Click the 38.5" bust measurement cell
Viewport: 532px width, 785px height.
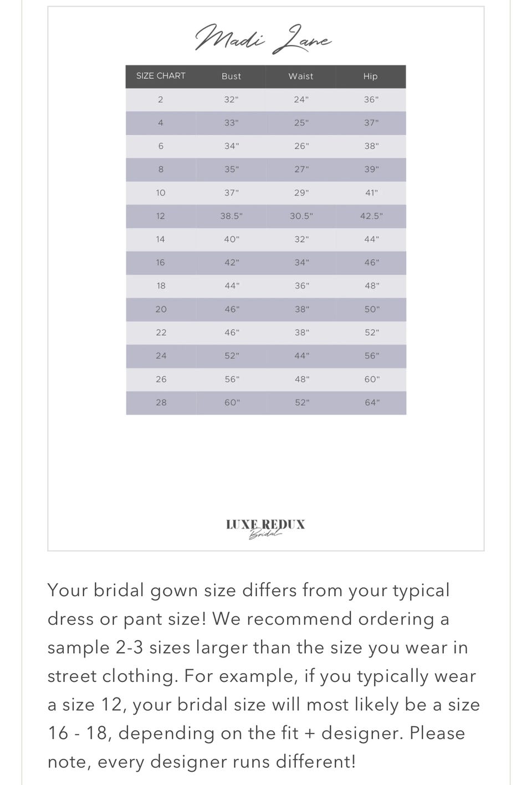point(231,216)
